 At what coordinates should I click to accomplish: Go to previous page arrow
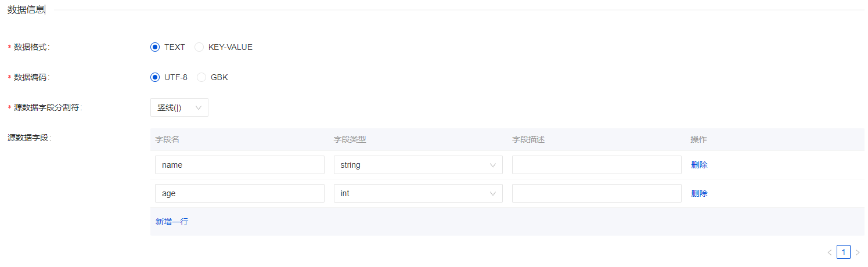click(829, 252)
